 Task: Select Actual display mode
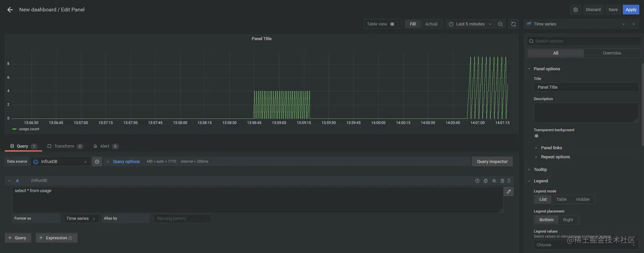(x=431, y=24)
